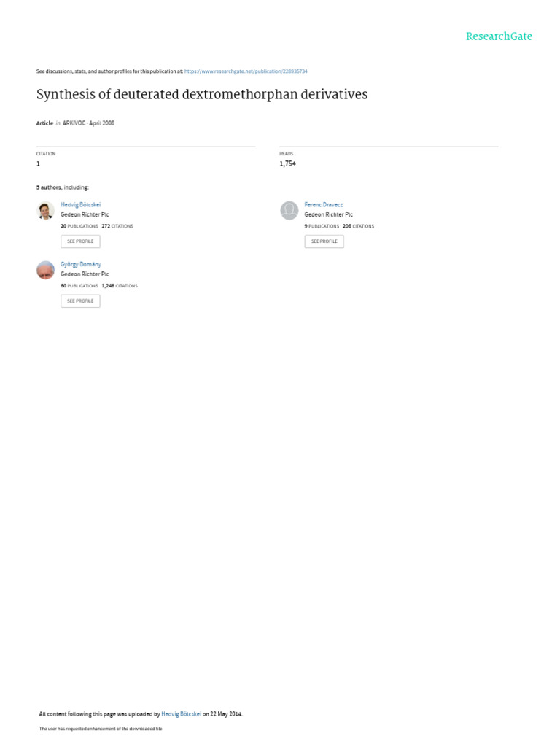Image resolution: width=560 pixels, height=747 pixels.
Task: Click See Profile button under György Domány
Action: pos(80,301)
